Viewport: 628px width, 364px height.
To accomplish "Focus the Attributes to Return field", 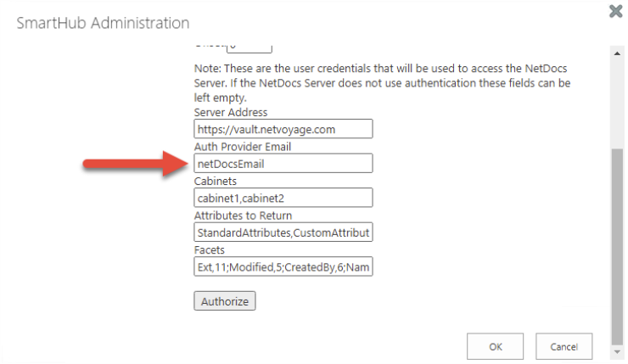I will click(283, 232).
